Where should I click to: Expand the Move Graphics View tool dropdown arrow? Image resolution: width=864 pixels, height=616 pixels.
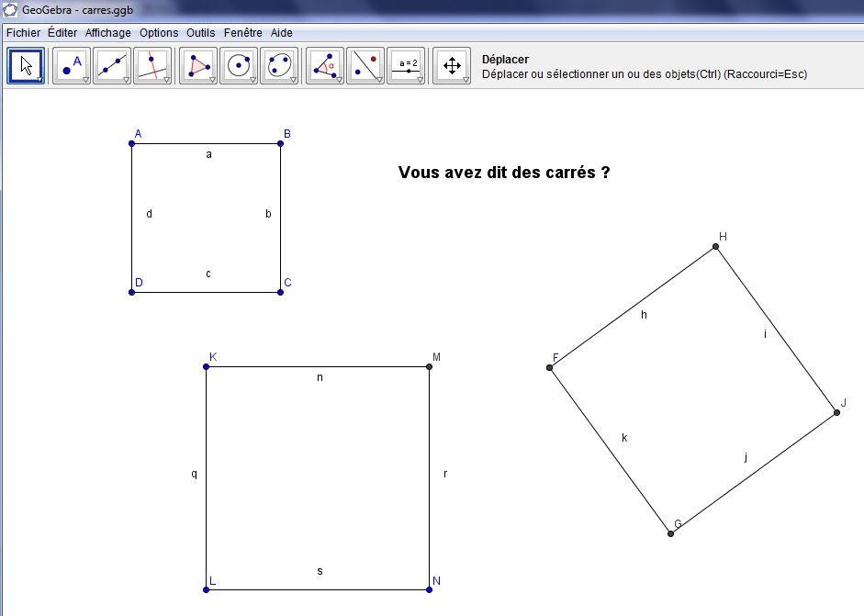466,80
